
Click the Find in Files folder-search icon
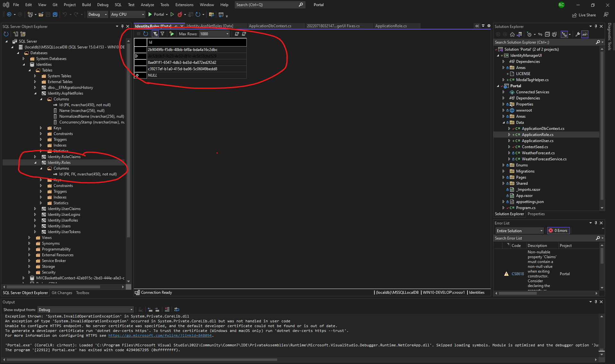[211, 14]
